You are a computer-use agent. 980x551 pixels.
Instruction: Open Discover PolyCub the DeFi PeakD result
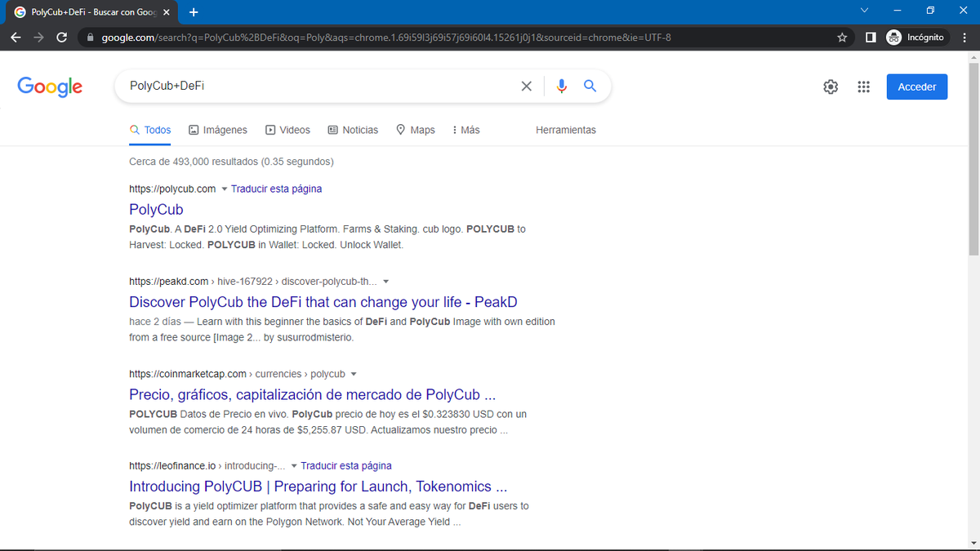coord(323,302)
